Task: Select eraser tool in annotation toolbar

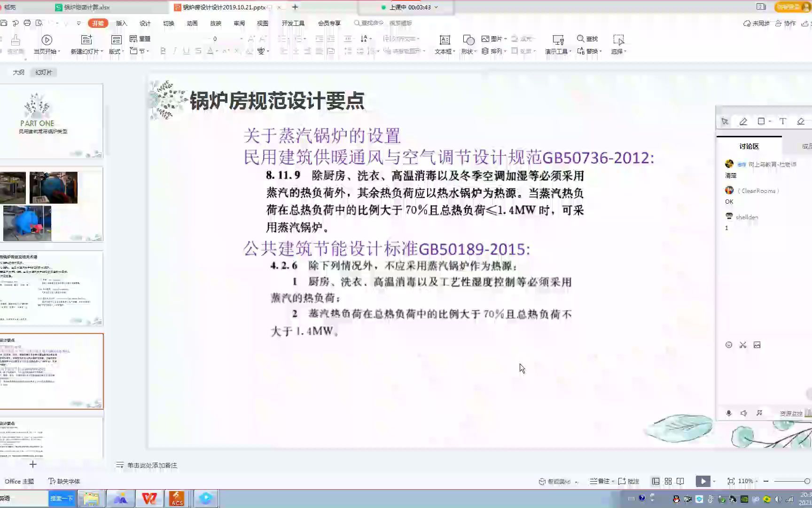Action: pos(801,121)
